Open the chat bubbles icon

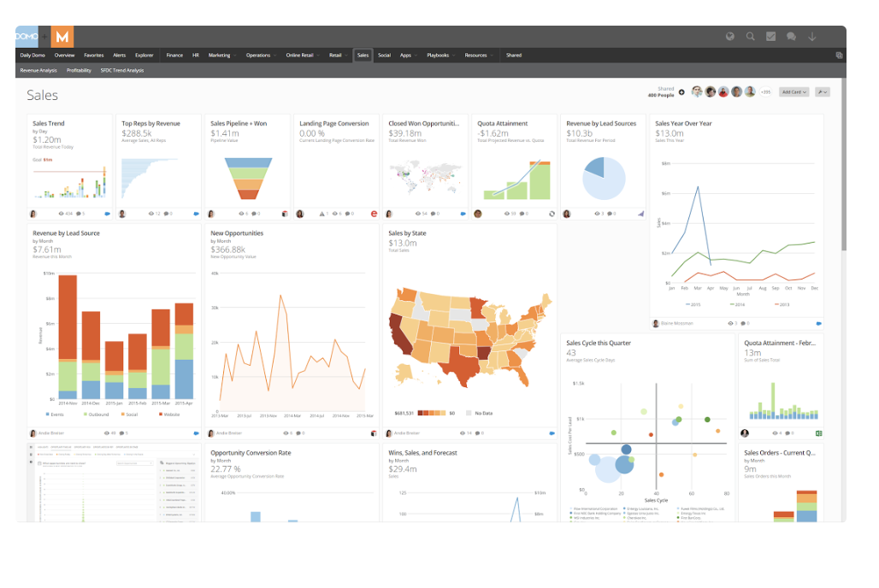pyautogui.click(x=791, y=37)
